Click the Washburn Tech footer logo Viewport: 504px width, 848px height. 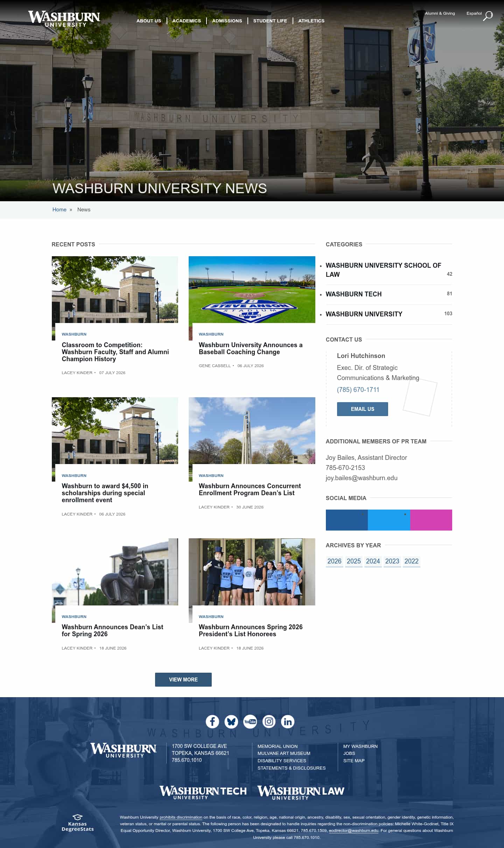[203, 793]
